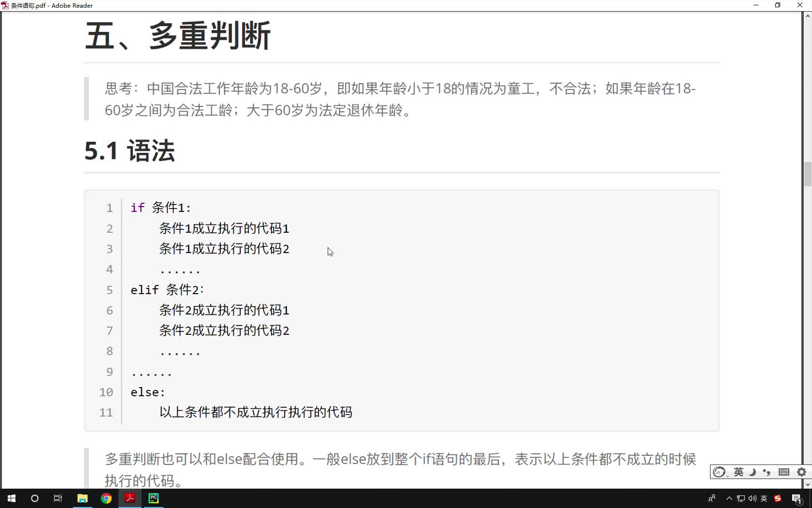812x508 pixels.
Task: Click the quote beginning '思考：中国合法工作年龄'
Action: [400, 99]
